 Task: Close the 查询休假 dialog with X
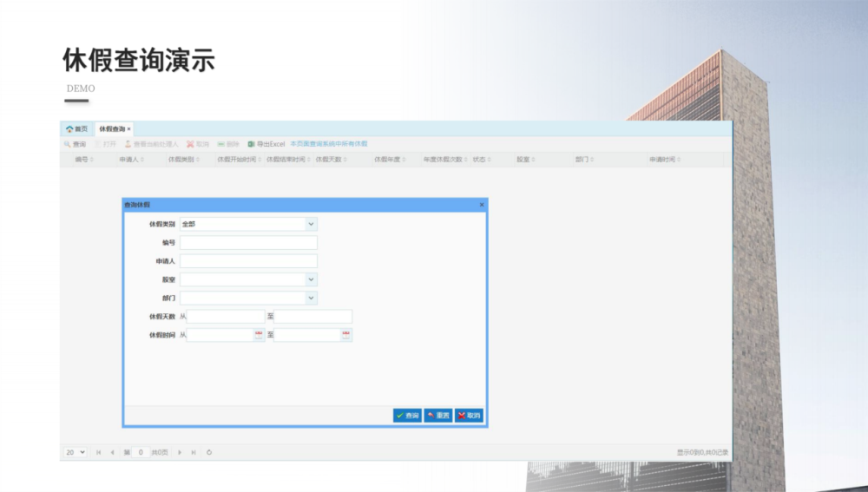point(482,205)
